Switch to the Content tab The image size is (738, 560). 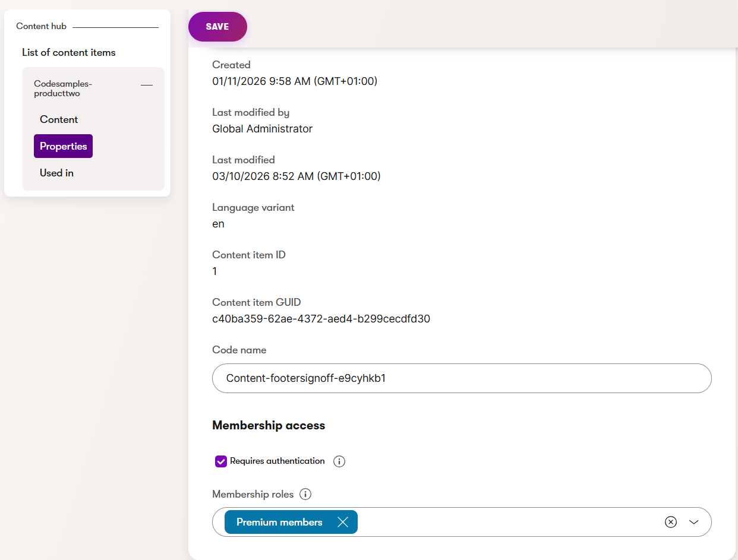59,119
